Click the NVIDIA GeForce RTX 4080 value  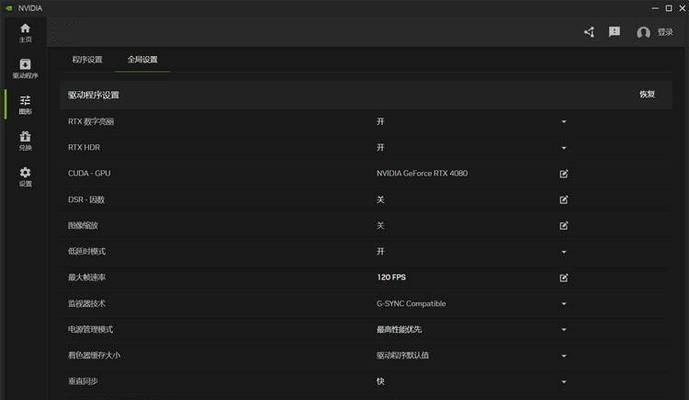click(x=422, y=173)
